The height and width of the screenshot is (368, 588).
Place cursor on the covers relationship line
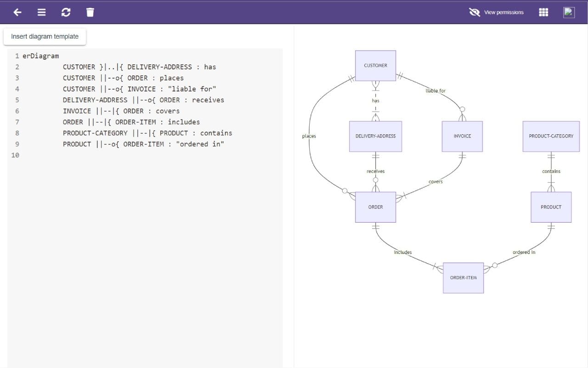click(x=435, y=181)
